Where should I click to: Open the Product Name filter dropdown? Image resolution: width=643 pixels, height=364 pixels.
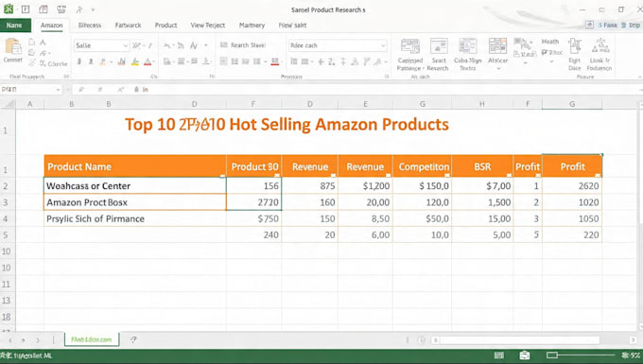pyautogui.click(x=222, y=176)
